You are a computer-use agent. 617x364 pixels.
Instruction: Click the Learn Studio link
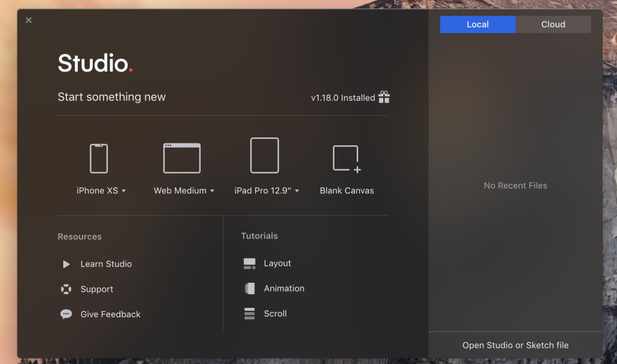coord(105,264)
